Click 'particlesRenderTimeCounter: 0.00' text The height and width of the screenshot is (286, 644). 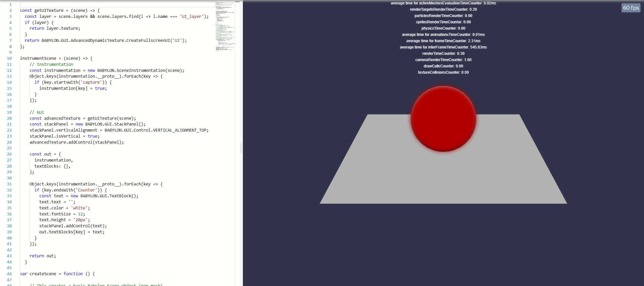[x=443, y=16]
